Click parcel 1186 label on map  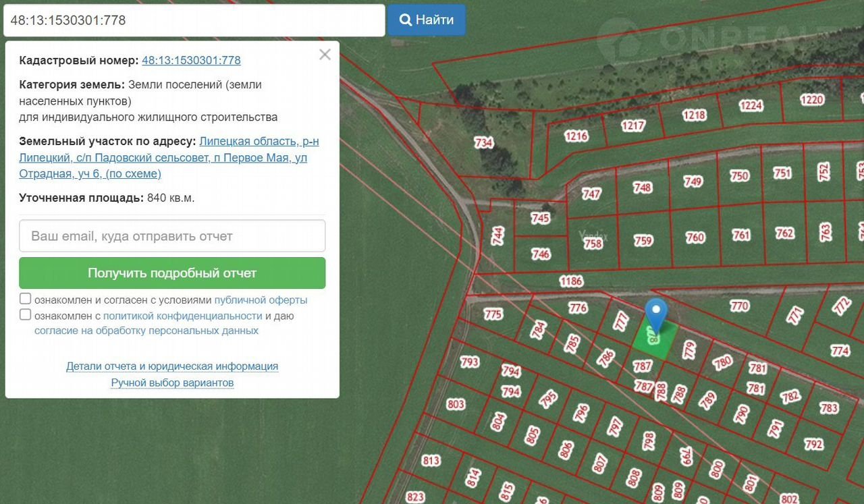tap(570, 281)
